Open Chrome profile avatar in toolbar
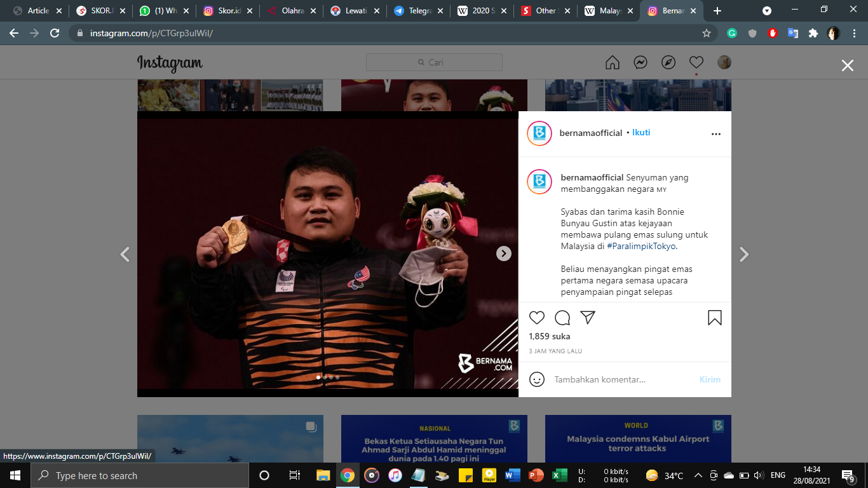The height and width of the screenshot is (488, 868). 834,33
